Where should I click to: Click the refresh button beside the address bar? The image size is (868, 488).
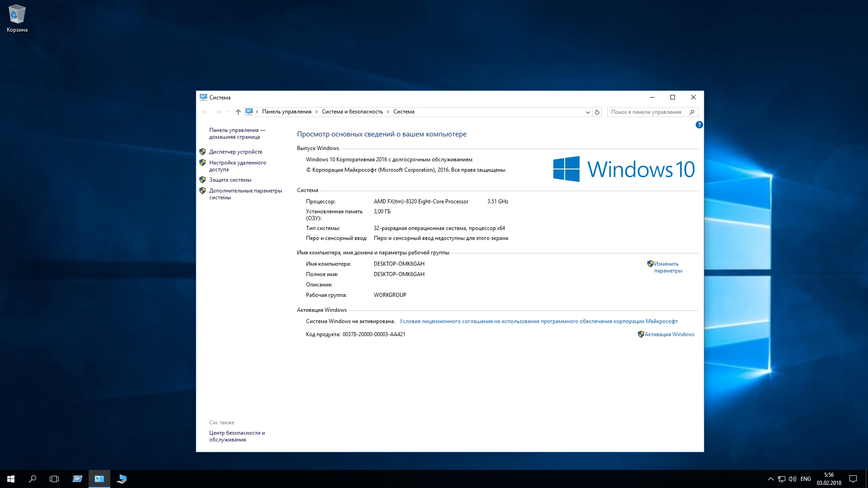pos(597,112)
